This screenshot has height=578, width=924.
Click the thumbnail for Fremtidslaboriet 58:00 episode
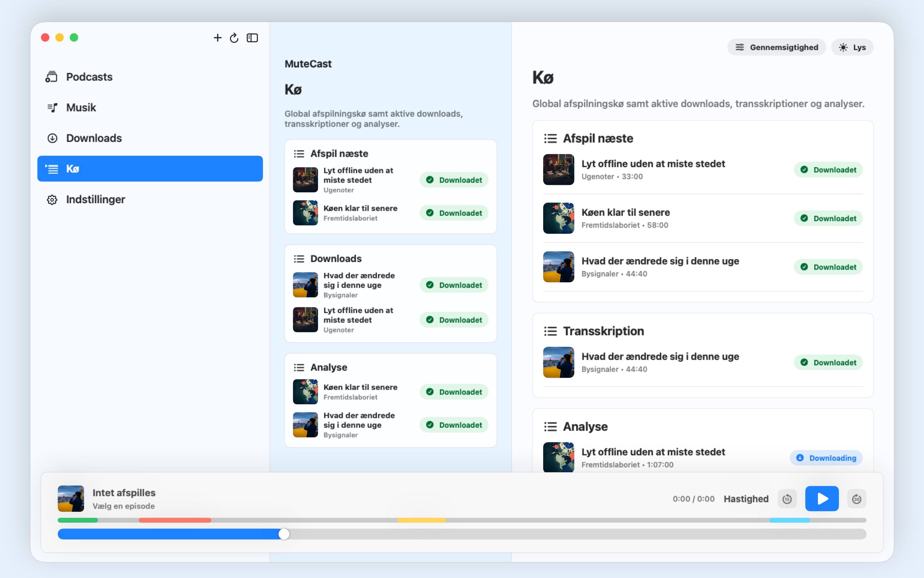[x=558, y=218]
